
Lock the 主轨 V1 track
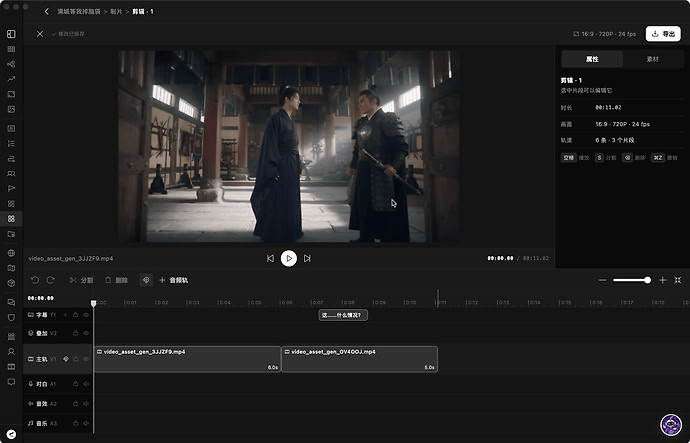click(x=76, y=359)
